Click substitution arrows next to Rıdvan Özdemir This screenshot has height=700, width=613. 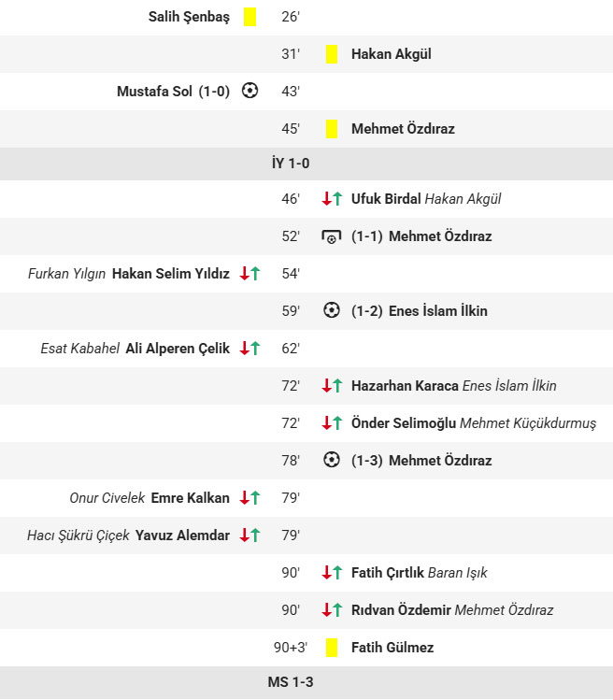click(332, 609)
